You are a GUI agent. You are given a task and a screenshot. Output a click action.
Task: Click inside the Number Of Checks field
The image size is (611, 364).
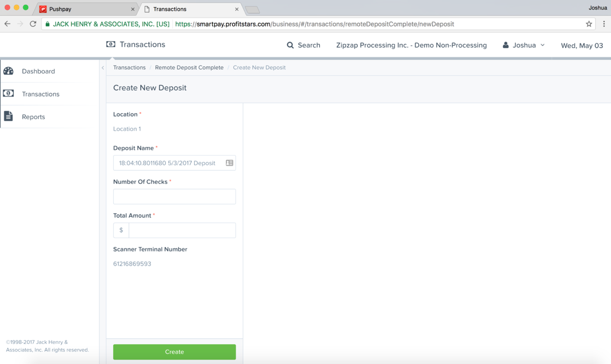click(174, 197)
